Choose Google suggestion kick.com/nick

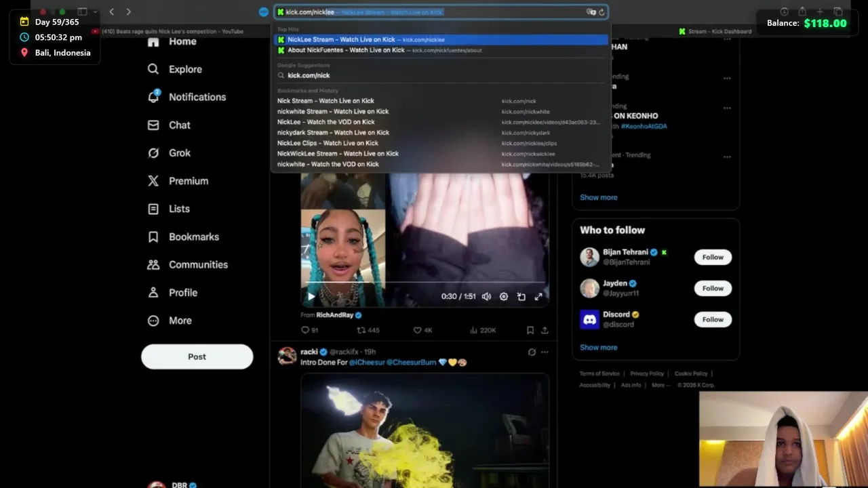pos(441,75)
